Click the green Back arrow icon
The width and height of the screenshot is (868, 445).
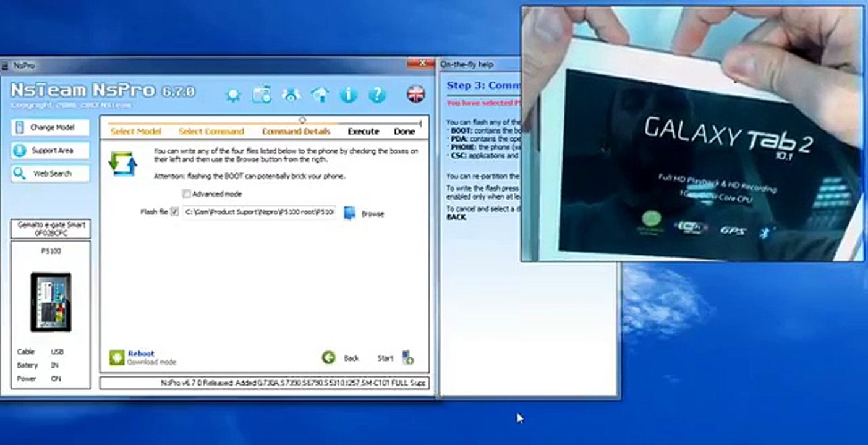pos(328,357)
